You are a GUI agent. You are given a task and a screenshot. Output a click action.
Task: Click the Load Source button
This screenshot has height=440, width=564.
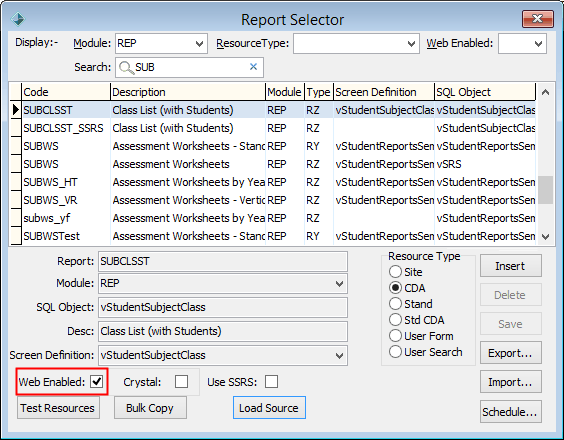[x=269, y=408]
